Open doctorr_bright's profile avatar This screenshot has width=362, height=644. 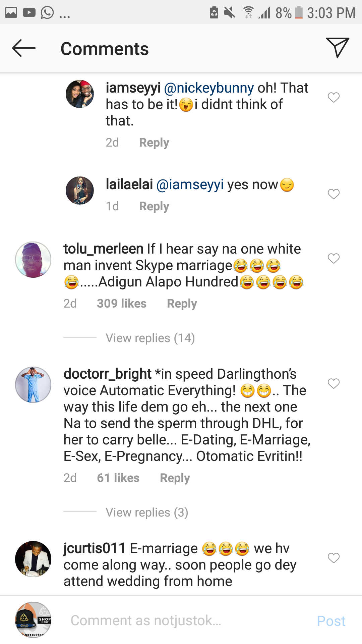tap(33, 384)
